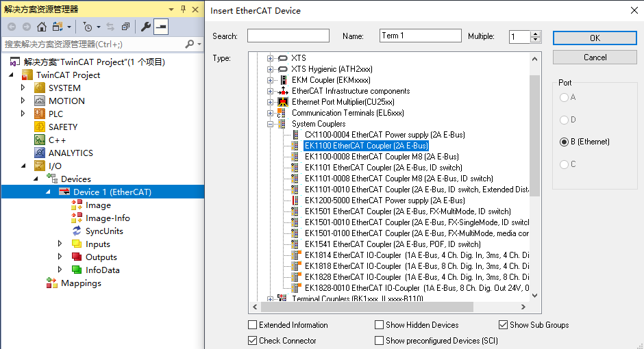This screenshot has width=644, height=349.
Task: Open the Solution Explorer window options dropdown
Action: click(x=171, y=10)
